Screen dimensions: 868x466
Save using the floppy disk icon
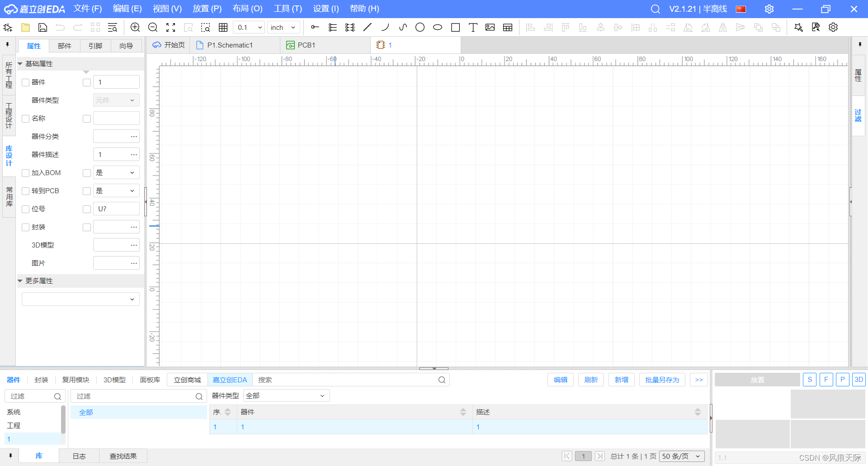coord(42,28)
